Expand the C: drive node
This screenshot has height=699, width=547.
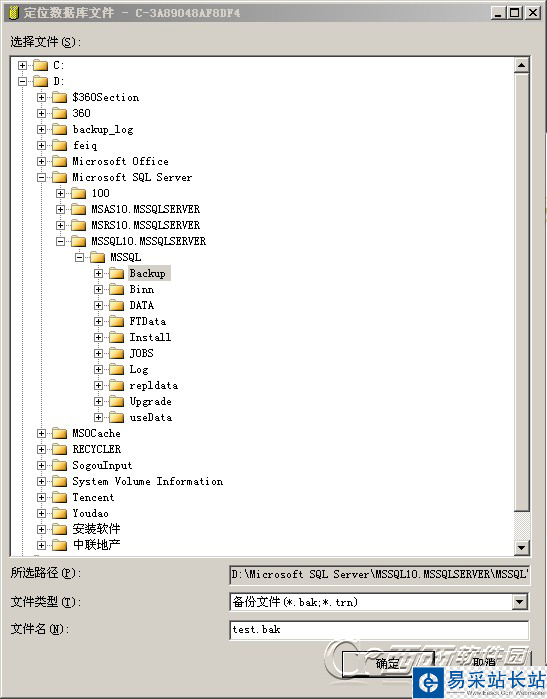[x=22, y=66]
